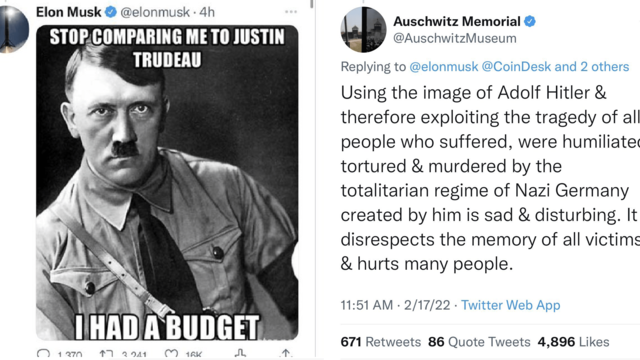Show the 4,896 Likes list
Screen dimensions: 640x360
pos(573,342)
